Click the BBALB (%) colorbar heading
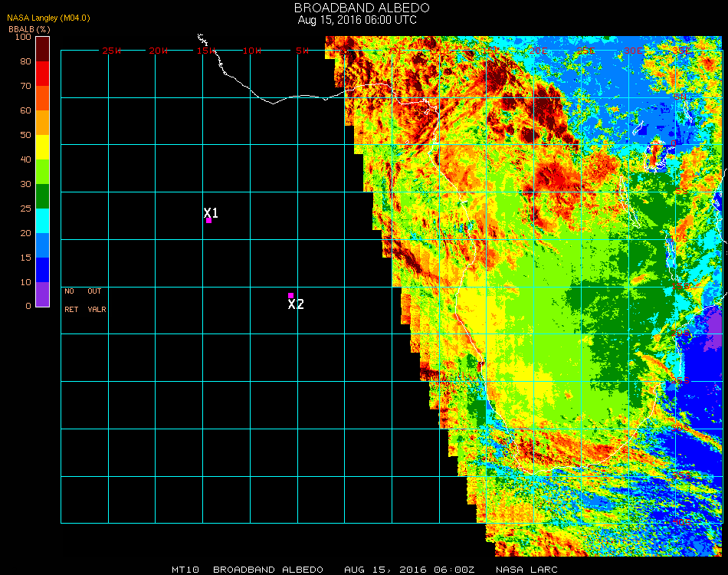 click(x=29, y=28)
